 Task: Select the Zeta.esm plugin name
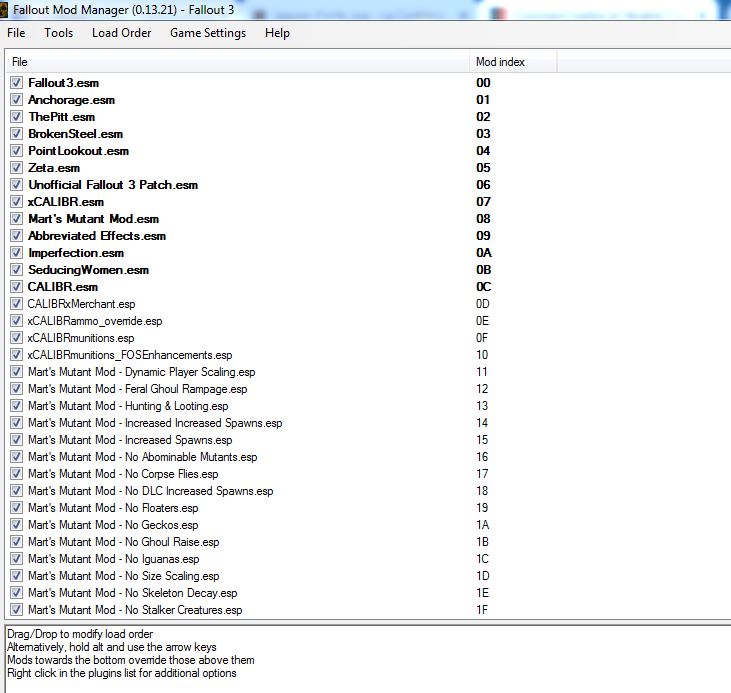[x=54, y=168]
